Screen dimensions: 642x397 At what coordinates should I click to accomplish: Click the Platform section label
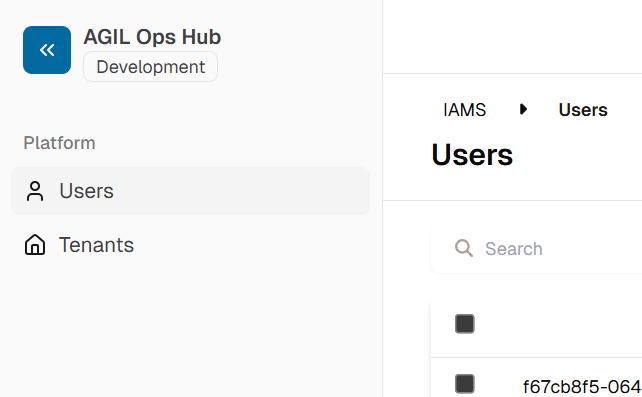[x=59, y=143]
